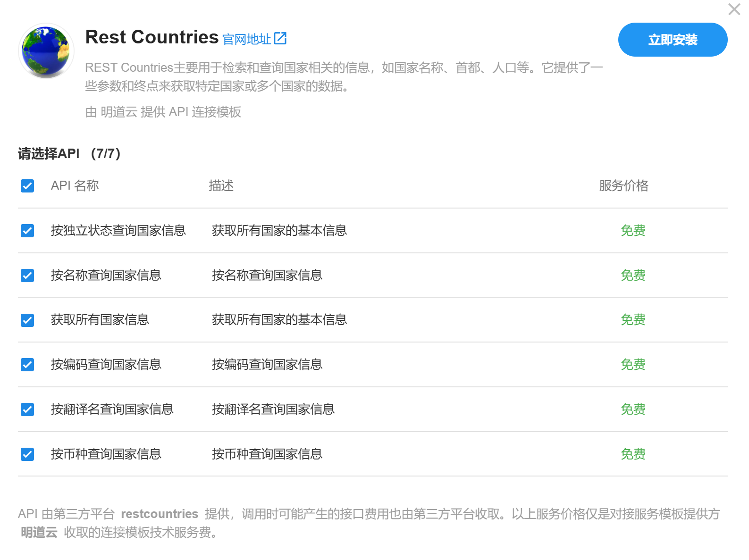Click description text in the 按币种查询国家信息 row

tap(267, 454)
